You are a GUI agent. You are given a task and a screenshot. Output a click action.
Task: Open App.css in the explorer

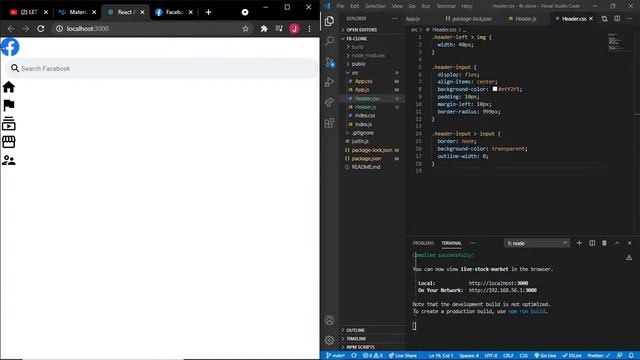pos(363,81)
